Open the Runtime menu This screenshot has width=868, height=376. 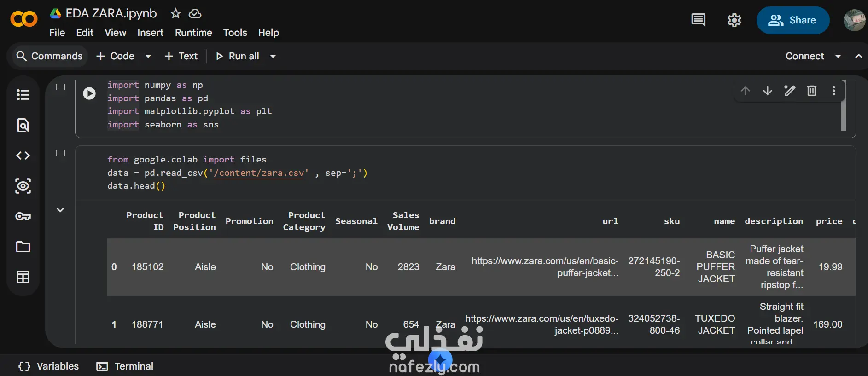point(193,33)
